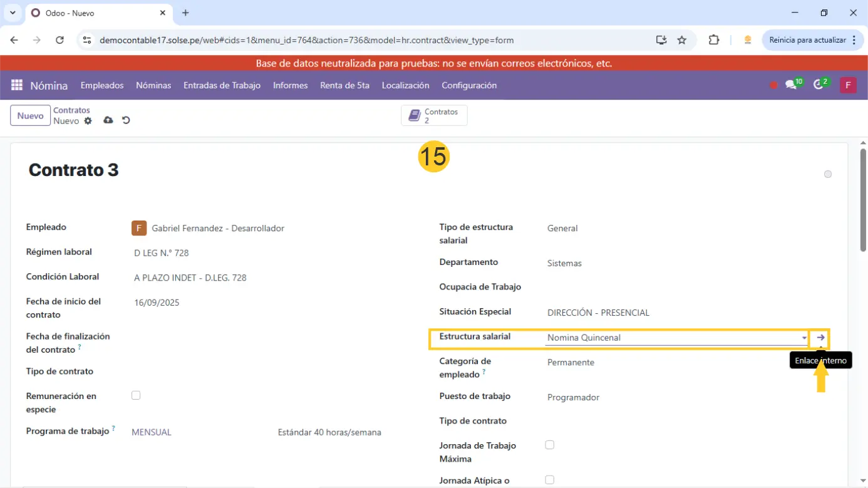Click the Nuevo button

[30, 116]
